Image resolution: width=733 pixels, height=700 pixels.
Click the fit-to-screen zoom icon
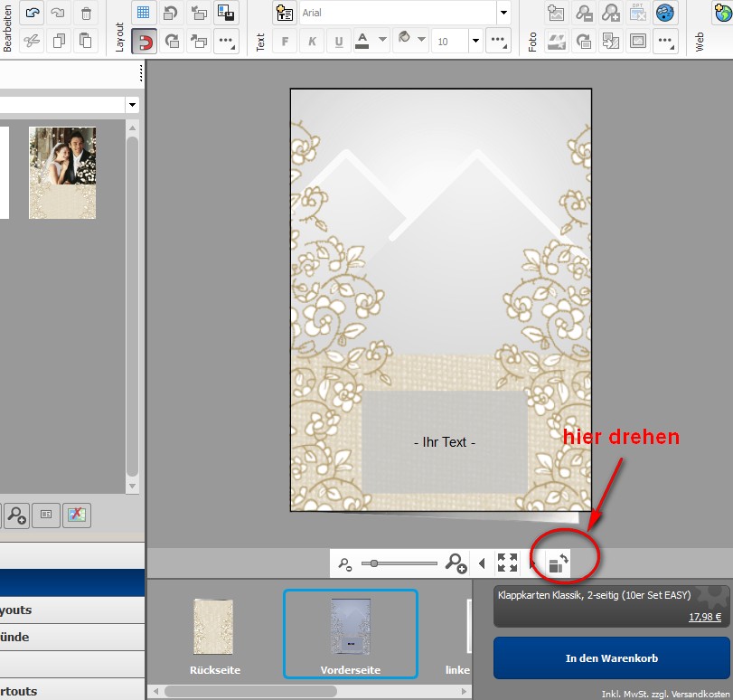pos(508,563)
